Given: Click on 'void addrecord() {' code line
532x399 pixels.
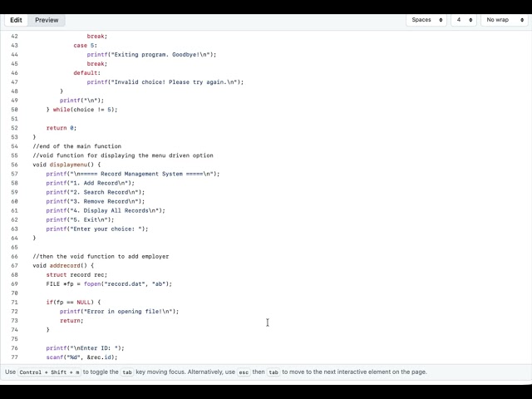Looking at the screenshot, I should pos(63,266).
